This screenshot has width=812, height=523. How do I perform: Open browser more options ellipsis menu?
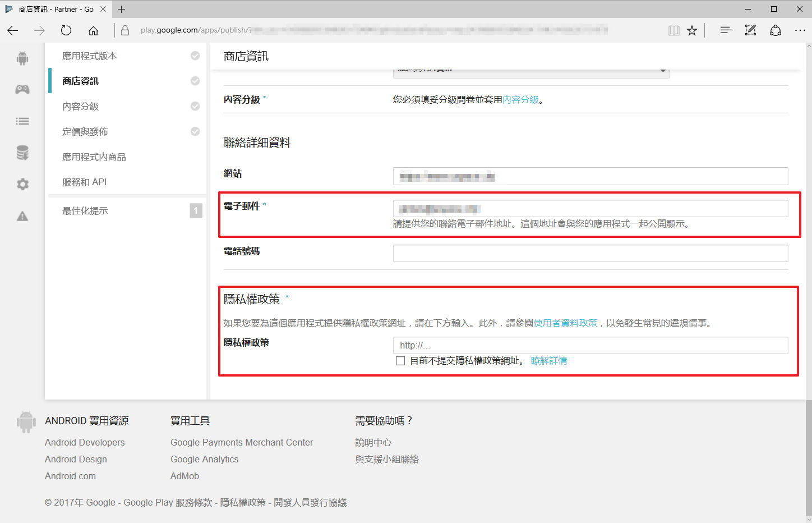coord(800,30)
